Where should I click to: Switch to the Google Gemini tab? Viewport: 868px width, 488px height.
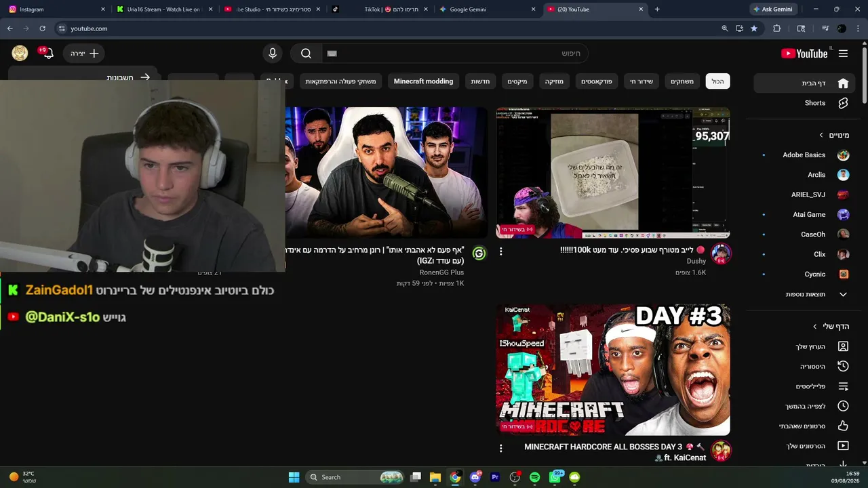coord(487,9)
